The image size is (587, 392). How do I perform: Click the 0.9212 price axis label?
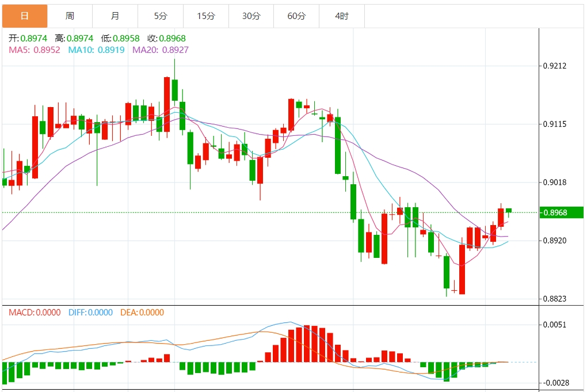(x=555, y=66)
